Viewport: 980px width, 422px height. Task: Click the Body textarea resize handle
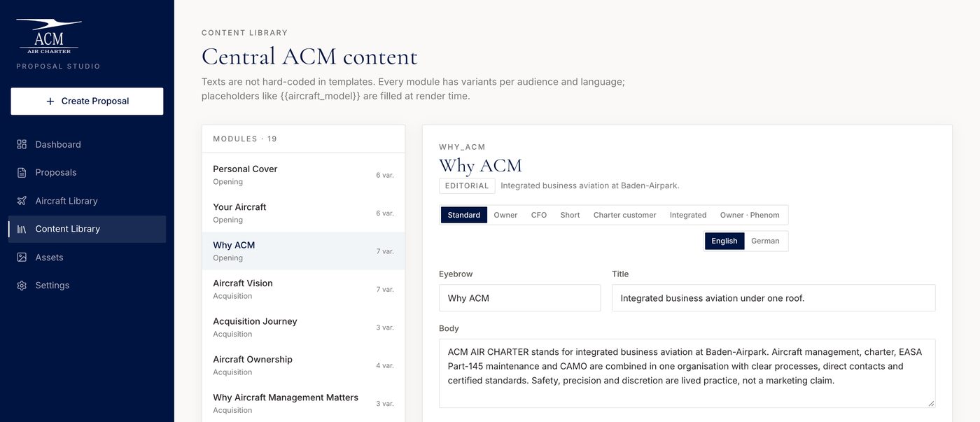tap(930, 403)
